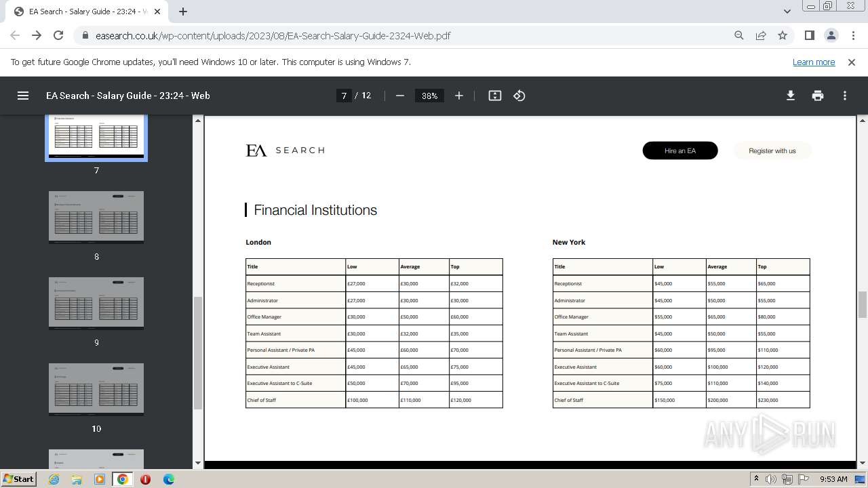Open Chrome's three-dot menu
Viewport: 868px width, 488px height.
[x=852, y=35]
